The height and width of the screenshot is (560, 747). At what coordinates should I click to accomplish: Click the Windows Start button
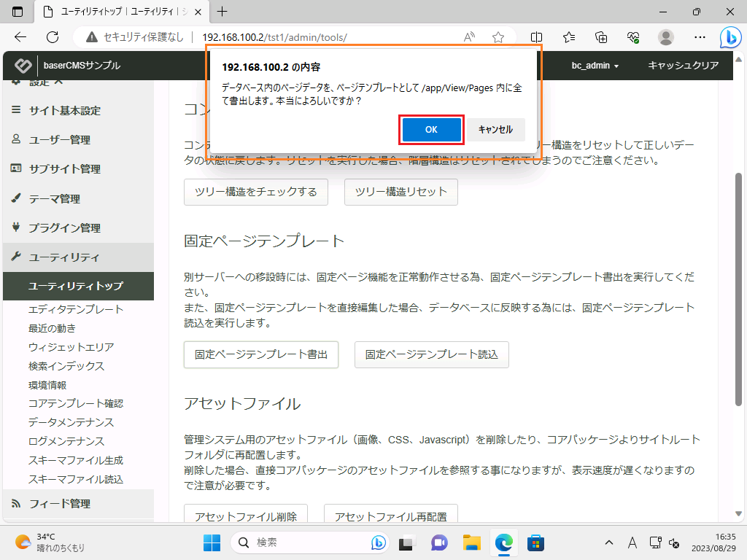tap(212, 542)
